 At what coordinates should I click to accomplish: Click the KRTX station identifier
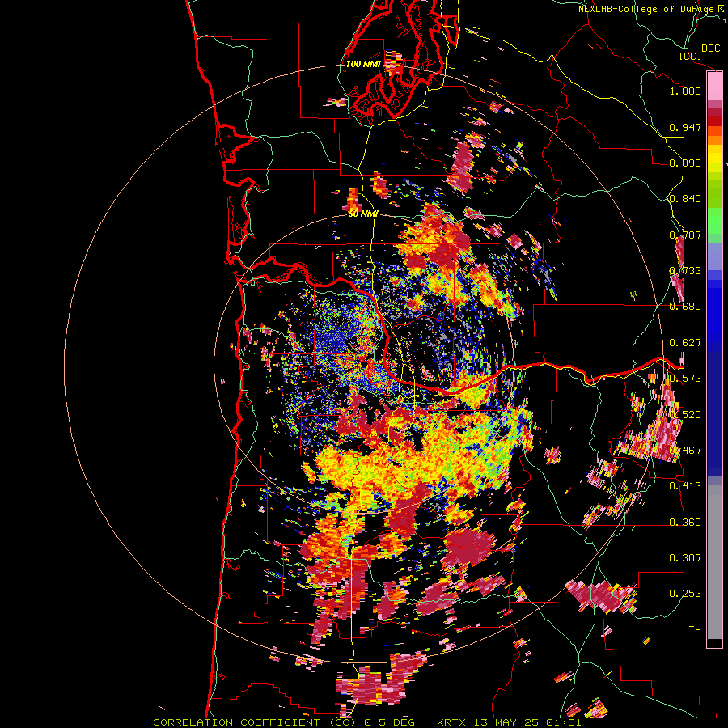[453, 722]
